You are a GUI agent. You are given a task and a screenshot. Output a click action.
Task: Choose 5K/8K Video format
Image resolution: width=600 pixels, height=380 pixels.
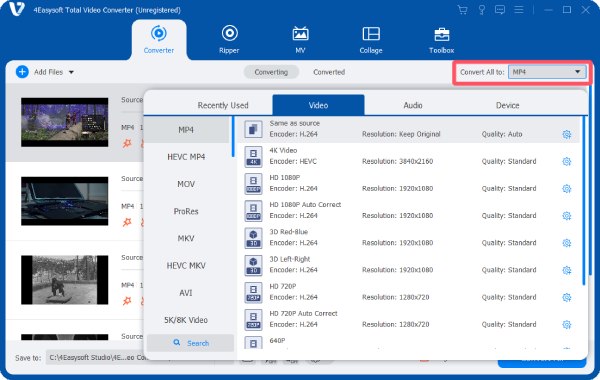(x=186, y=320)
